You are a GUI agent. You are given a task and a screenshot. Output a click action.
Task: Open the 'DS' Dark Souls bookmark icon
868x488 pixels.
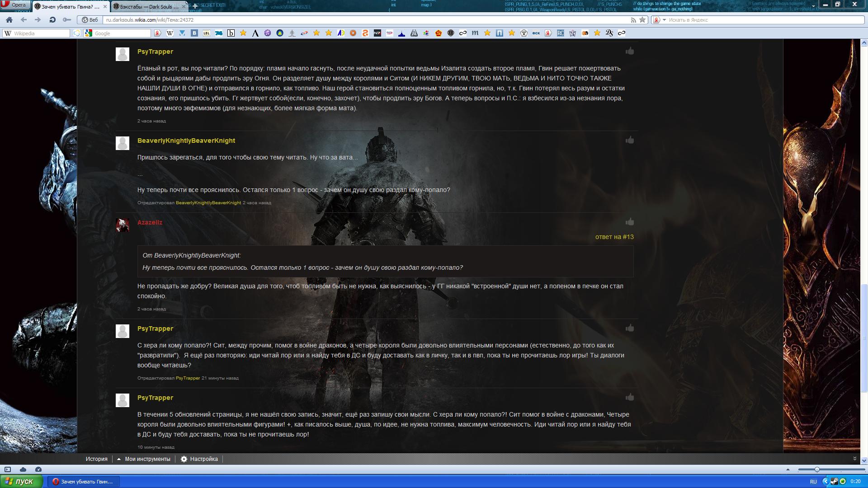pos(609,33)
